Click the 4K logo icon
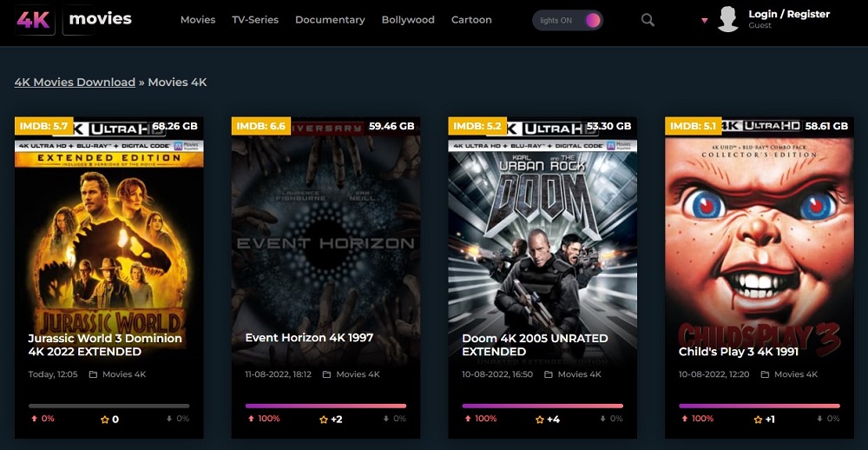Screen dimensions: 868x450 point(35,20)
